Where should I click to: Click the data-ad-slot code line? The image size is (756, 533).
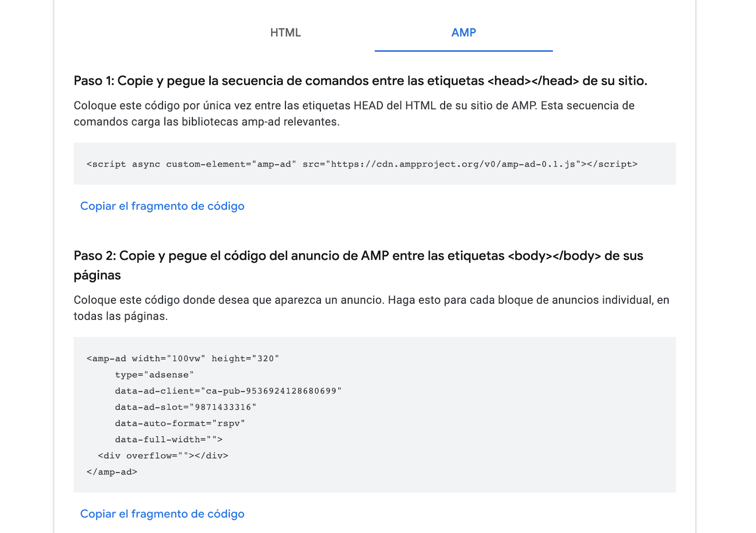coord(185,407)
